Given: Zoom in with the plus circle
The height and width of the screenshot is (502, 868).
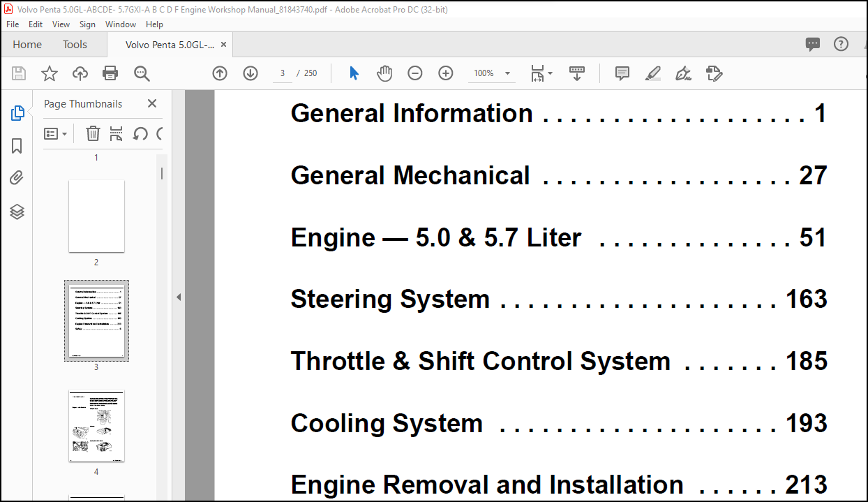Looking at the screenshot, I should [x=446, y=73].
